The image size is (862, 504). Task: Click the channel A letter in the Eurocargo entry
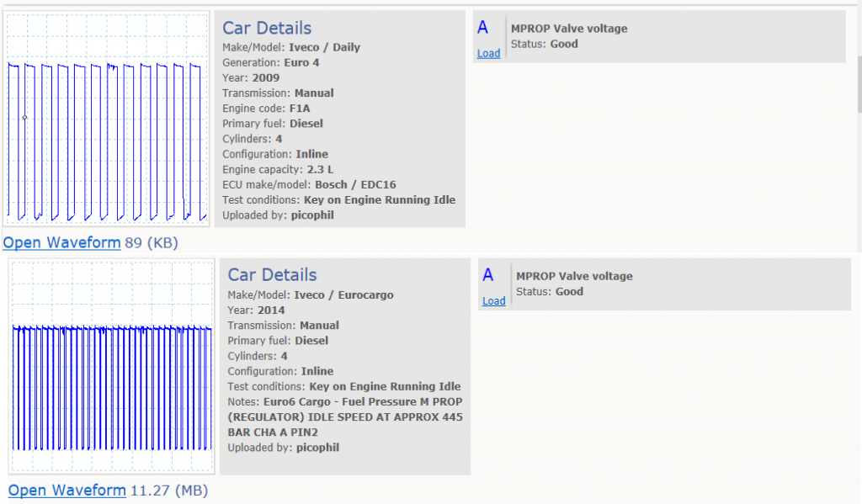[487, 274]
